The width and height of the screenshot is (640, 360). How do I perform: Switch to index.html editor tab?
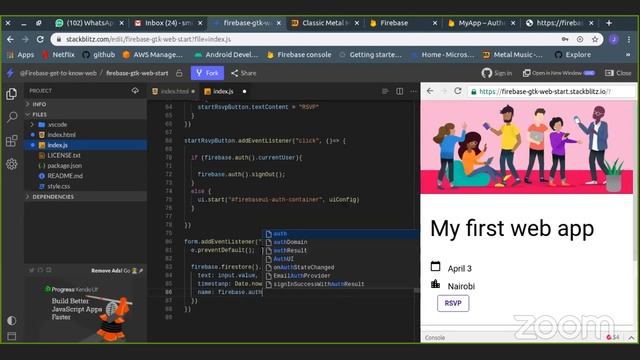173,91
